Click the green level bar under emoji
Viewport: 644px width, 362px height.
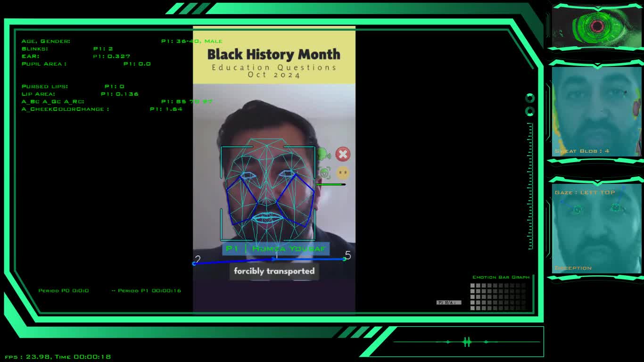pyautogui.click(x=330, y=184)
